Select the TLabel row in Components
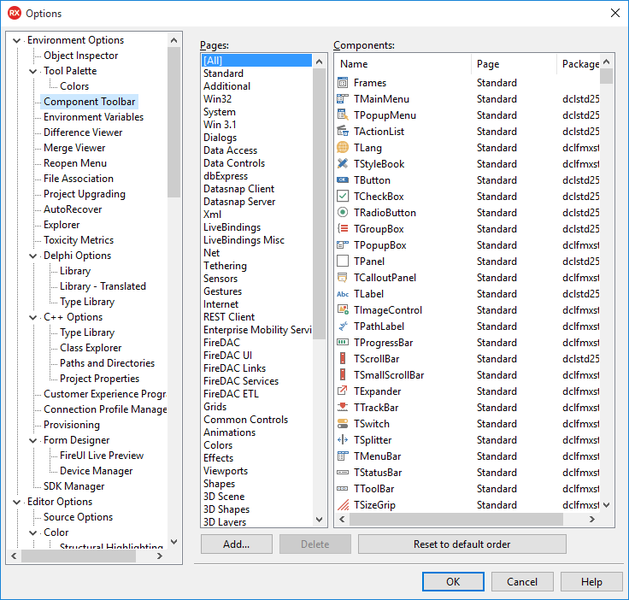Image resolution: width=629 pixels, height=600 pixels. [x=467, y=294]
